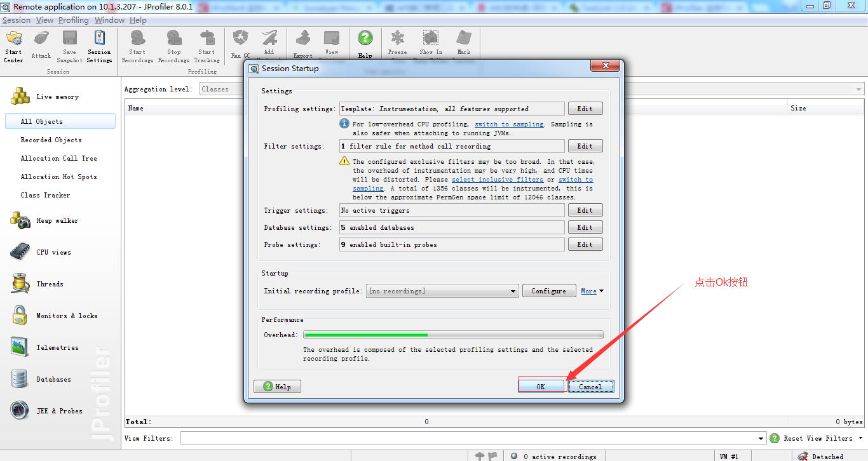This screenshot has width=868, height=461.
Task: Click the Start Tracking toolbar icon
Action: (x=207, y=46)
